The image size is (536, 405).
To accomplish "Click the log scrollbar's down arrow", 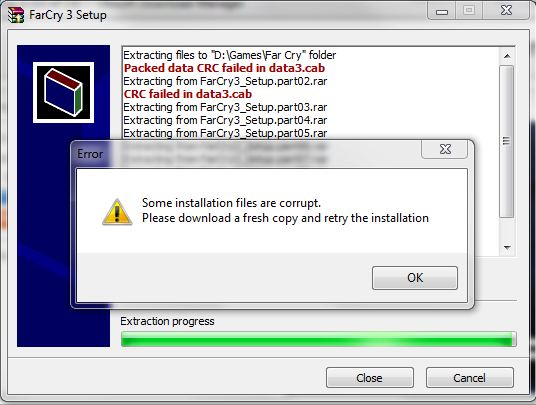I will click(507, 247).
